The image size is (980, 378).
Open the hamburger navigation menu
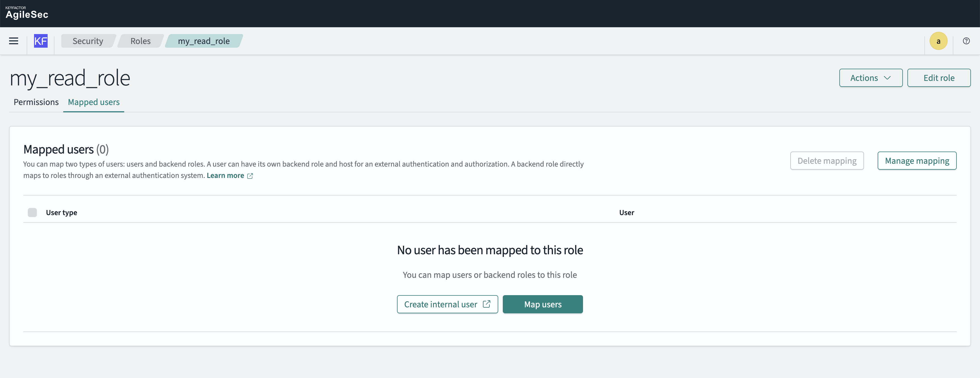tap(14, 41)
